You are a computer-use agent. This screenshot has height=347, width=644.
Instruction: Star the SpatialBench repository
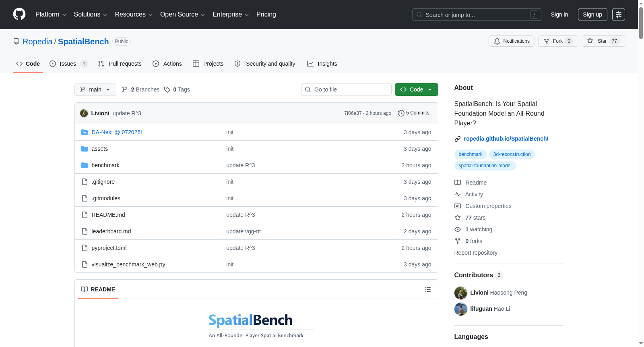(603, 41)
